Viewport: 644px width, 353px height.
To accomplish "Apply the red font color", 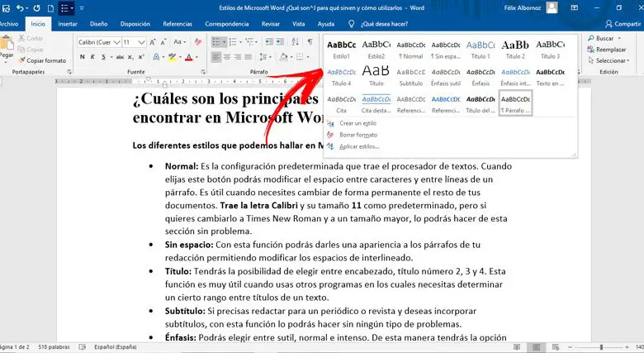I will click(x=188, y=57).
